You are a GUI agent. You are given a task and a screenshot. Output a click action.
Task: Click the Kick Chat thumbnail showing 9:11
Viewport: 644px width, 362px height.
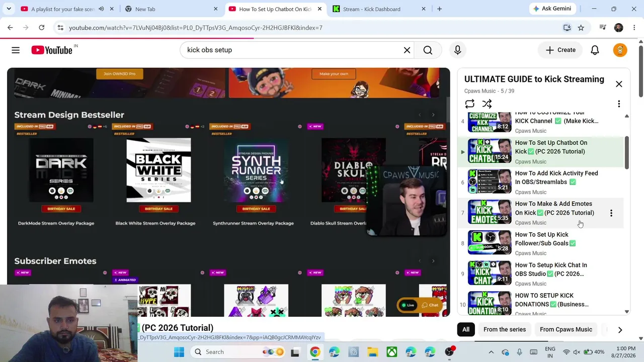tap(490, 274)
